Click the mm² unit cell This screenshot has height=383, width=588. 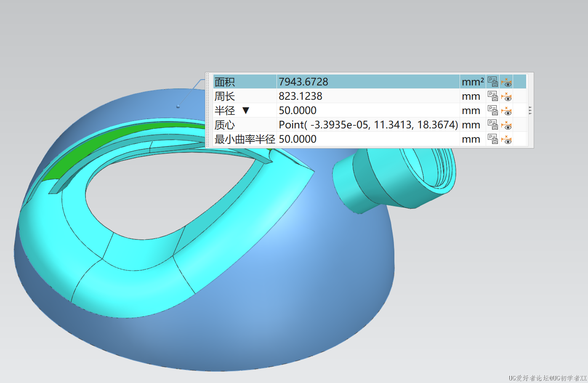tap(473, 82)
